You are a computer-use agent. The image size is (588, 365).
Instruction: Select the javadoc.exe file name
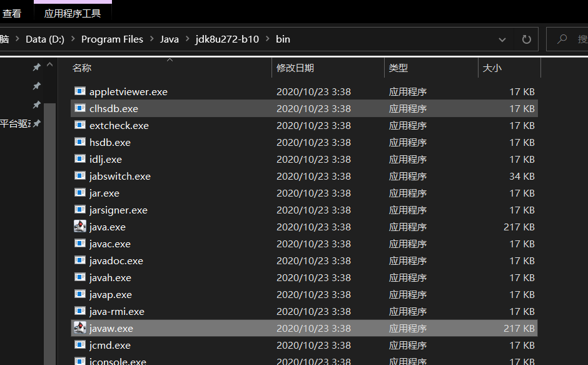(116, 260)
